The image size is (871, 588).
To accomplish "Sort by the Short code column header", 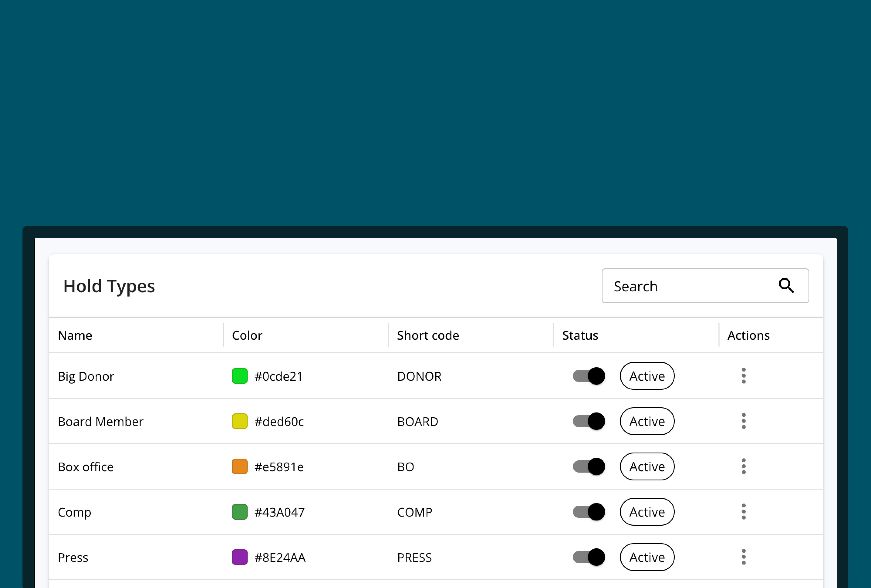I will (428, 335).
